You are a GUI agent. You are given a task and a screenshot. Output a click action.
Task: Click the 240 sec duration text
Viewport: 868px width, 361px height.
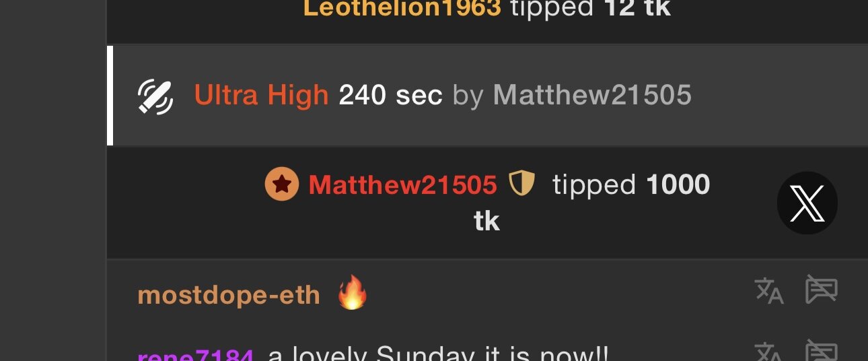pyautogui.click(x=391, y=96)
